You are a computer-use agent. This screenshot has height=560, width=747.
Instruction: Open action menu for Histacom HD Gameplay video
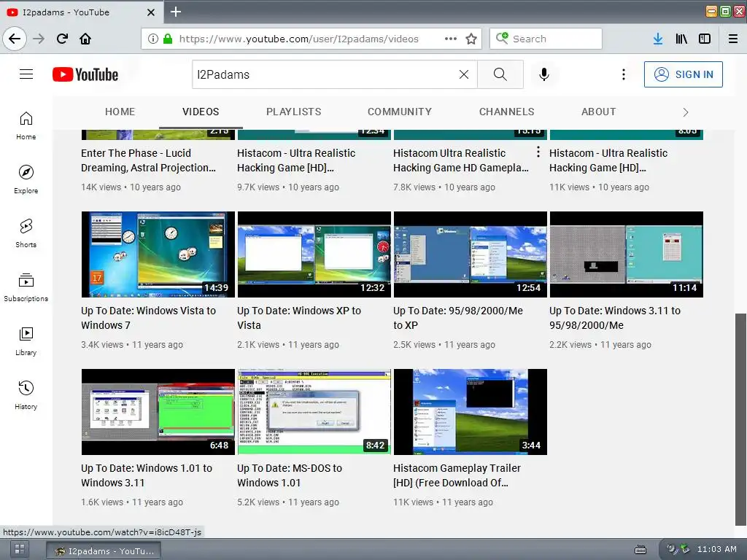(x=538, y=152)
